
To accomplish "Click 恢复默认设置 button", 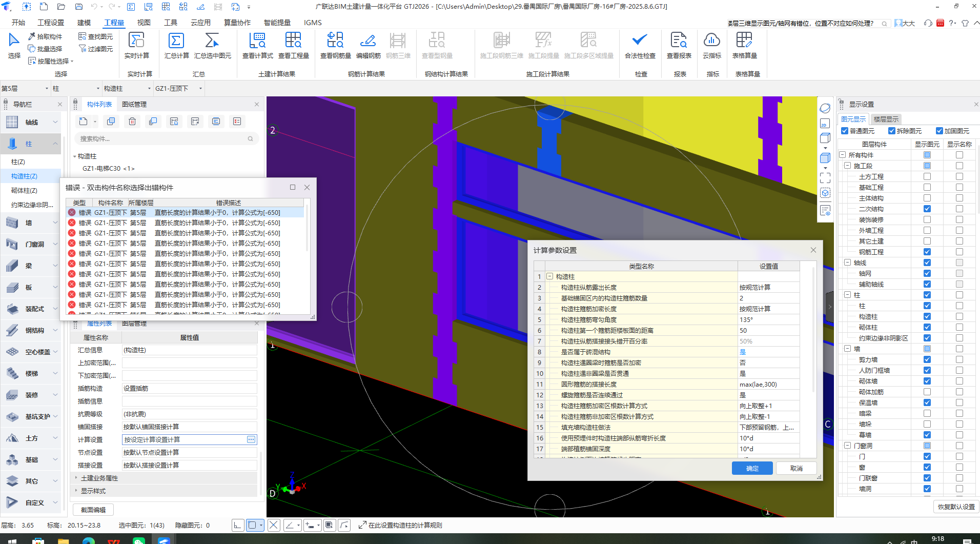I will pos(956,507).
